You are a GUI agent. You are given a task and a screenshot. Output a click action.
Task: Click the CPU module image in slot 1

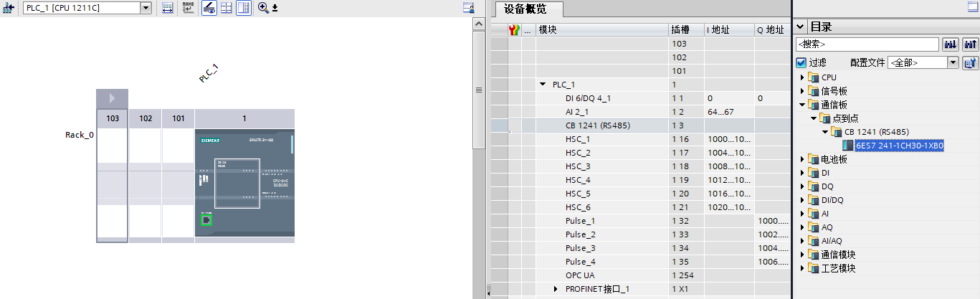(244, 183)
